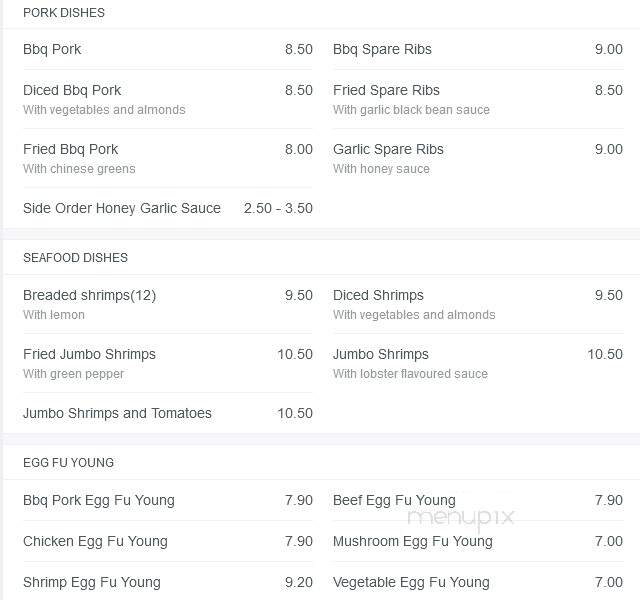Open the Egg Fu Young section heading
The image size is (640, 600).
tap(69, 462)
